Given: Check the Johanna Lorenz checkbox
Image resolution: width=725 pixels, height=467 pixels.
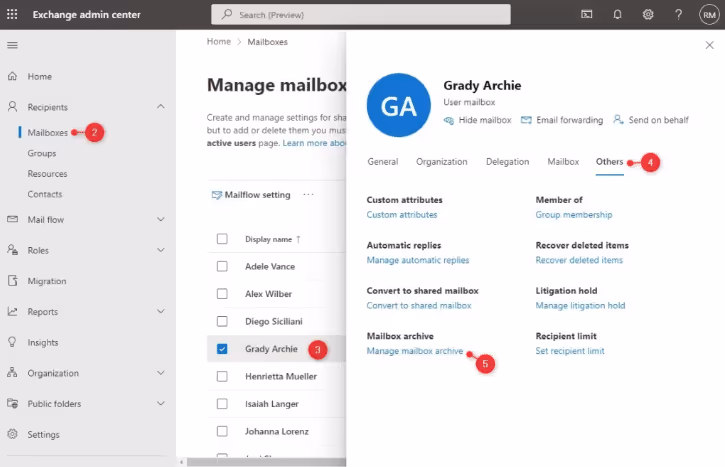Looking at the screenshot, I should (x=222, y=431).
